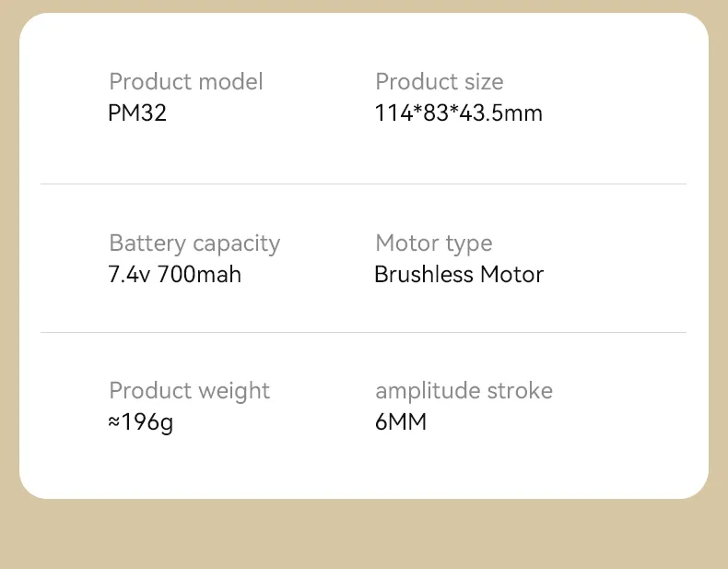The height and width of the screenshot is (569, 728).
Task: Click the "Product model" label
Action: point(185,82)
